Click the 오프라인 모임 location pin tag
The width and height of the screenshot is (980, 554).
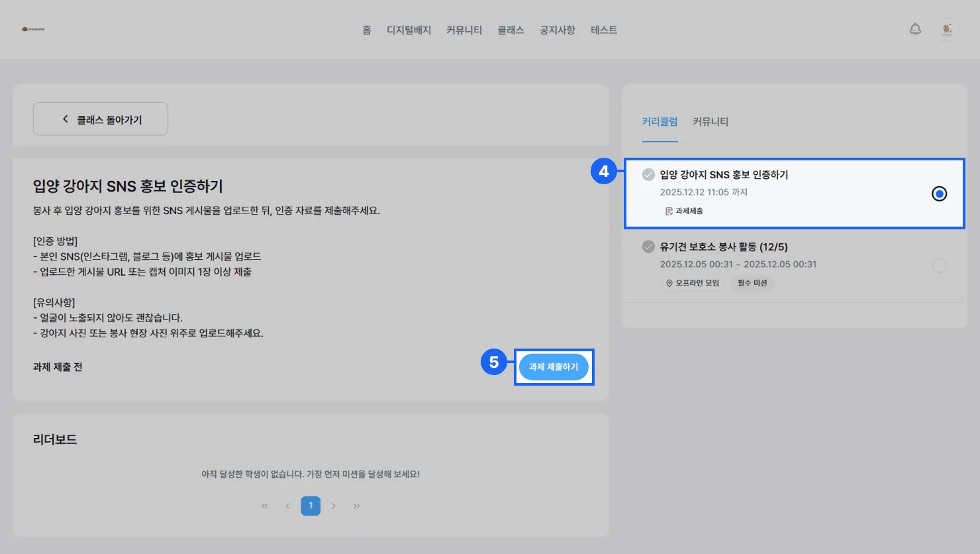tap(693, 283)
